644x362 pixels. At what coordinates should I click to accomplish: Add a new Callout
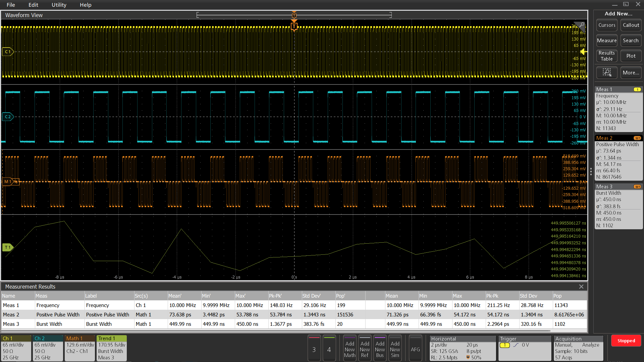(x=631, y=25)
